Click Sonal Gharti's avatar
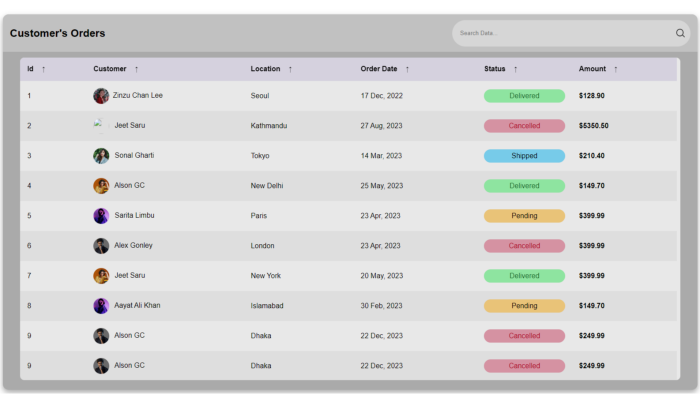Screen dimensions: 700x394 [x=101, y=156]
